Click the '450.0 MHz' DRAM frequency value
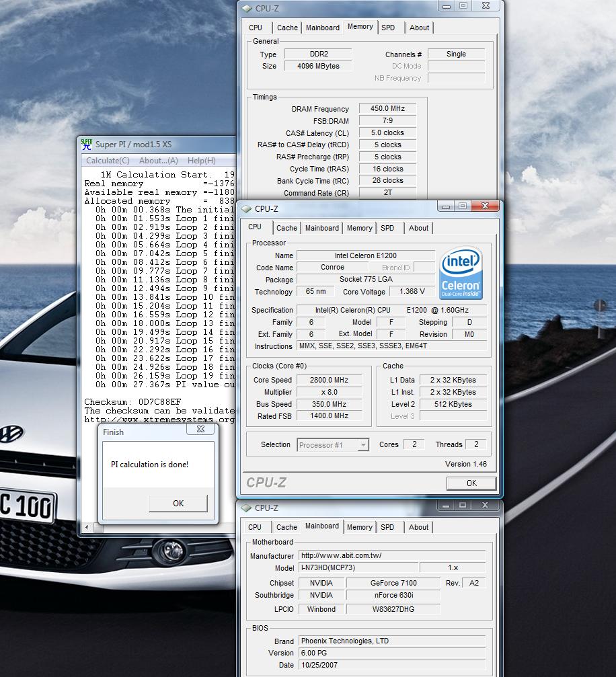 click(x=387, y=108)
